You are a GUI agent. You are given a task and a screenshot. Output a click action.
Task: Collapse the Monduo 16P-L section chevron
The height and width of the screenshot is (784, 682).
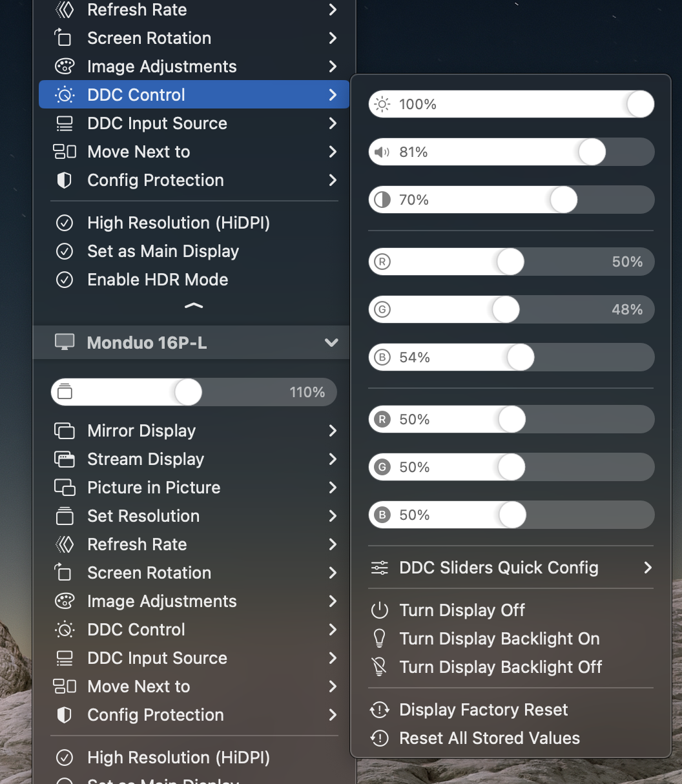[331, 342]
